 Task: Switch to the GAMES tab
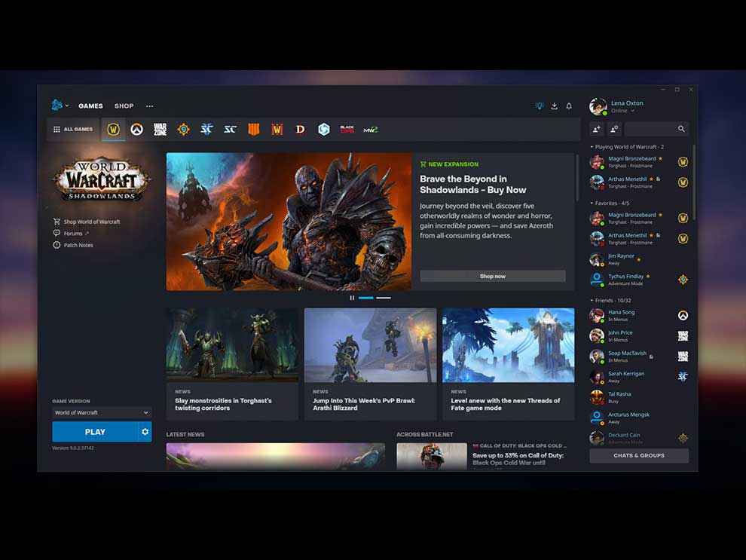click(90, 106)
